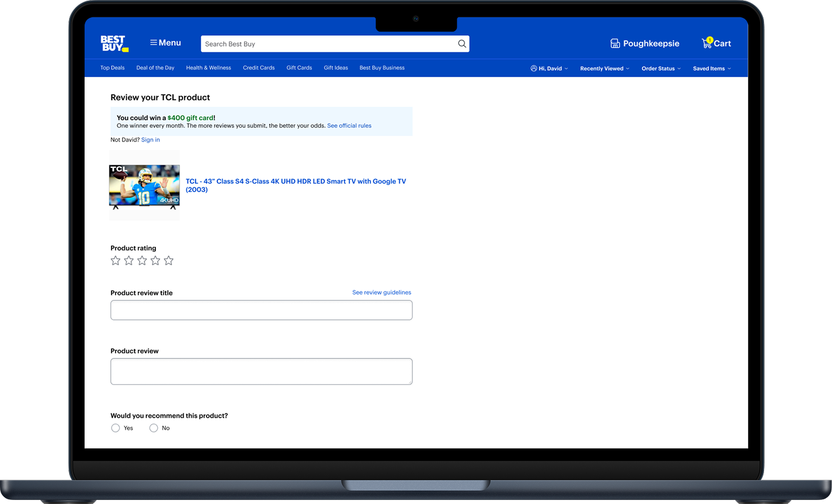
Task: Rate the product five stars
Action: tap(169, 261)
